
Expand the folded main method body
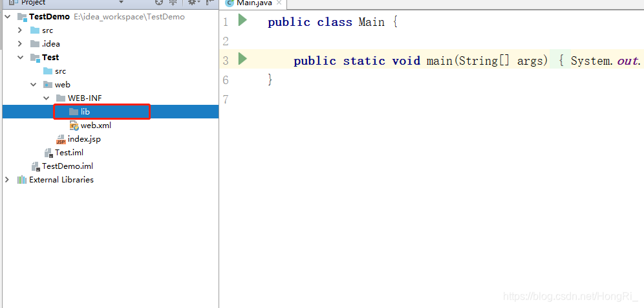pos(560,61)
